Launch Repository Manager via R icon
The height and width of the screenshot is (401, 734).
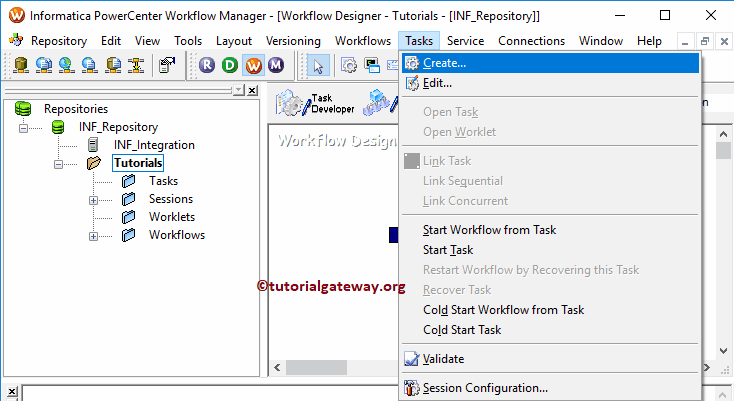207,65
